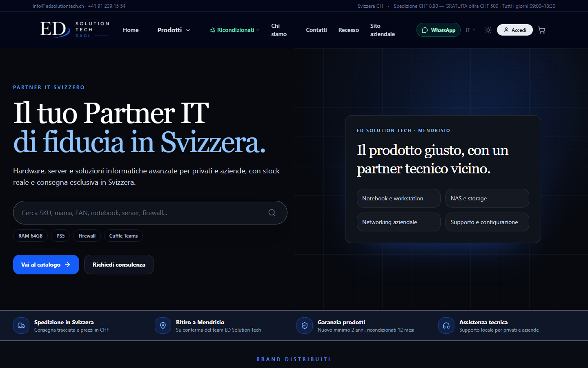The height and width of the screenshot is (368, 588).
Task: Click the shipping truck icon
Action: coord(21,325)
